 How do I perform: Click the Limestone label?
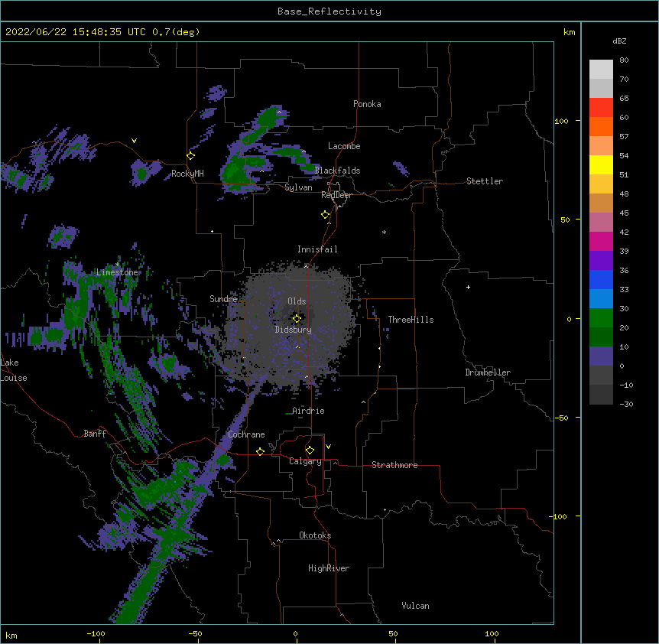(117, 272)
